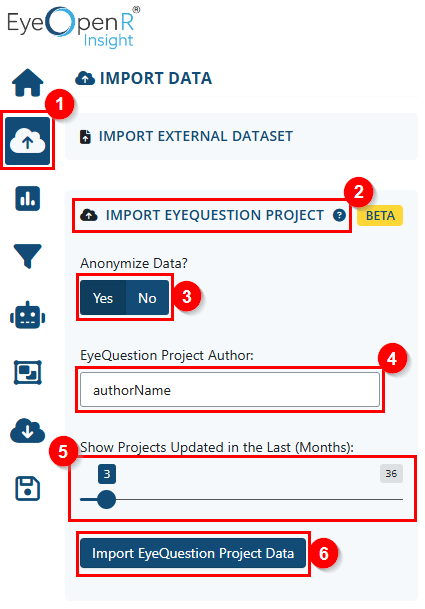
Task: Open the dashboard layout icon
Action: (x=28, y=372)
